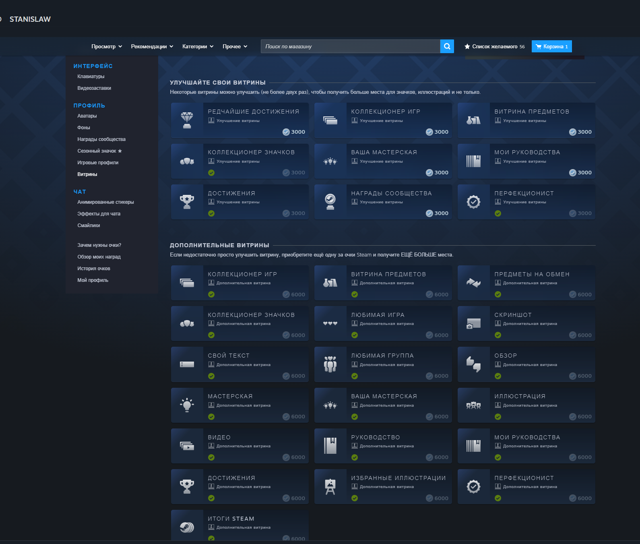Click the Избранные иллюстрации easel icon
Viewport: 640px width, 544px height.
point(330,486)
